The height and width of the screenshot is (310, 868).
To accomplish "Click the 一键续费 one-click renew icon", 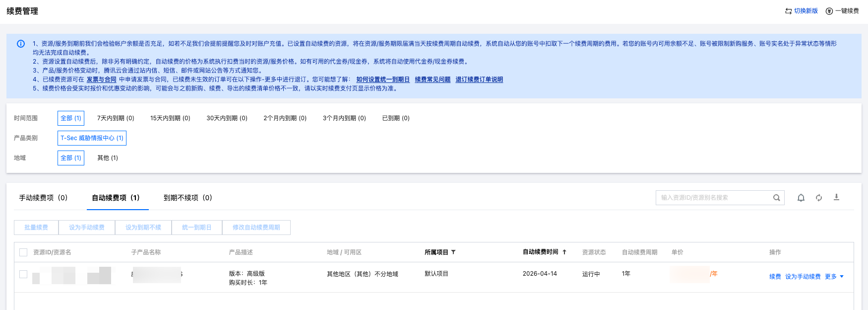I will 829,11.
